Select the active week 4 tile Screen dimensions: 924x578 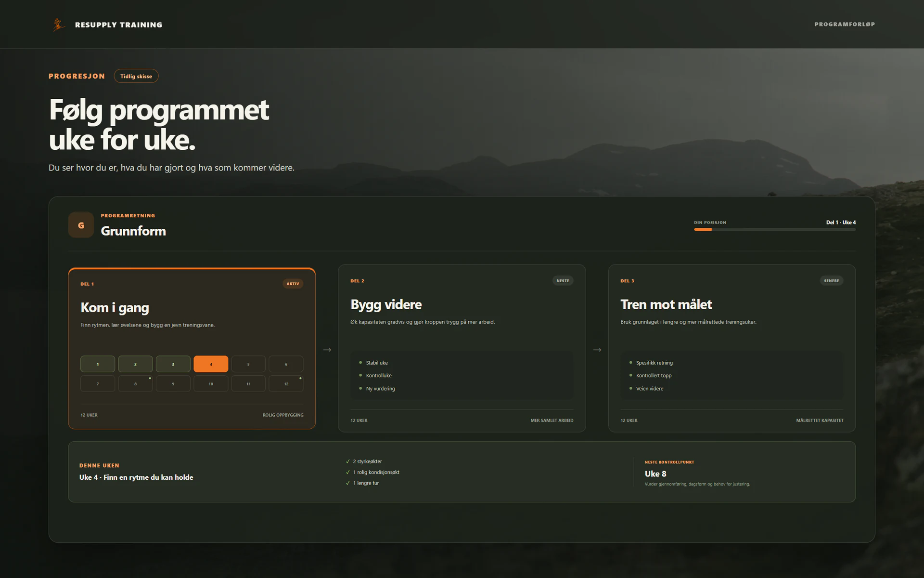click(211, 364)
